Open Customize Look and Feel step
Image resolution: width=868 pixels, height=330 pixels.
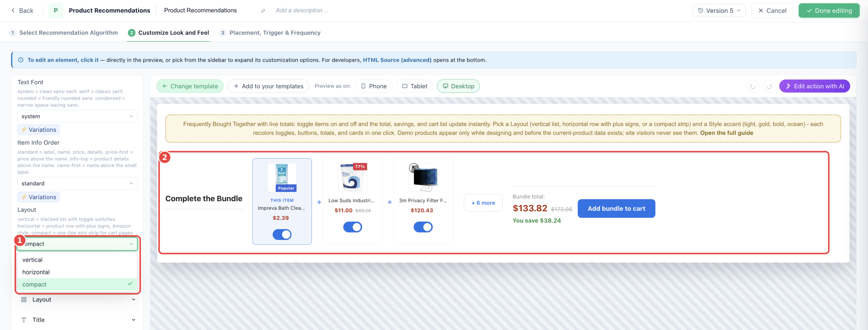click(x=169, y=33)
